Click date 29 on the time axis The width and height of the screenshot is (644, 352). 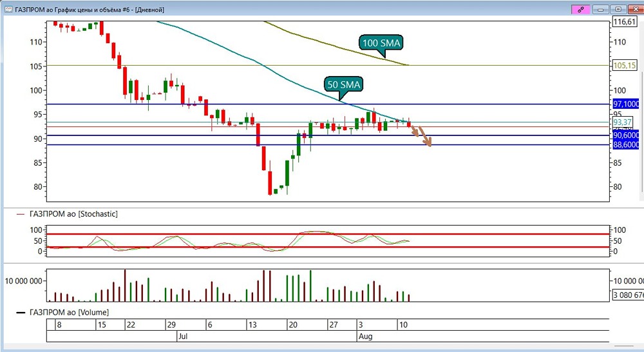tap(171, 325)
